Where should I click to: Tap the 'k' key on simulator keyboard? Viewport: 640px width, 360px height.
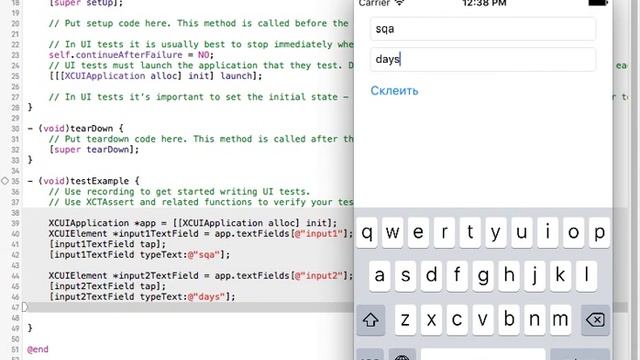tap(560, 276)
